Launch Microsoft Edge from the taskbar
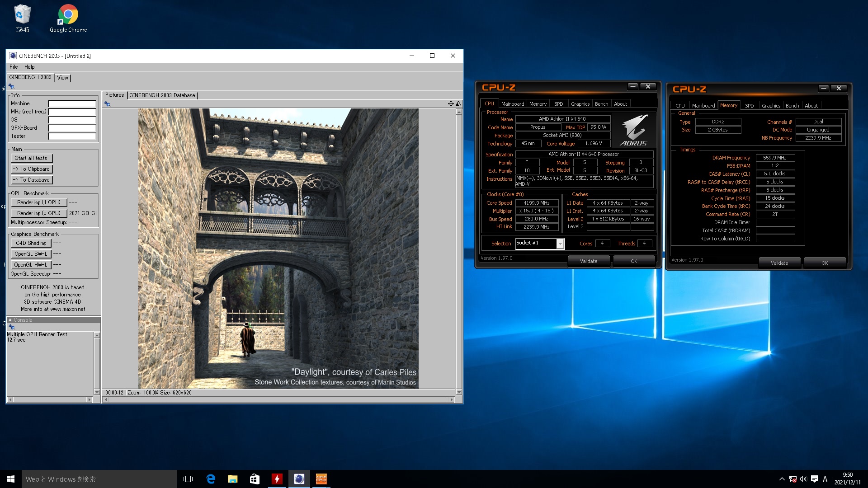This screenshot has width=868, height=488. tap(211, 479)
